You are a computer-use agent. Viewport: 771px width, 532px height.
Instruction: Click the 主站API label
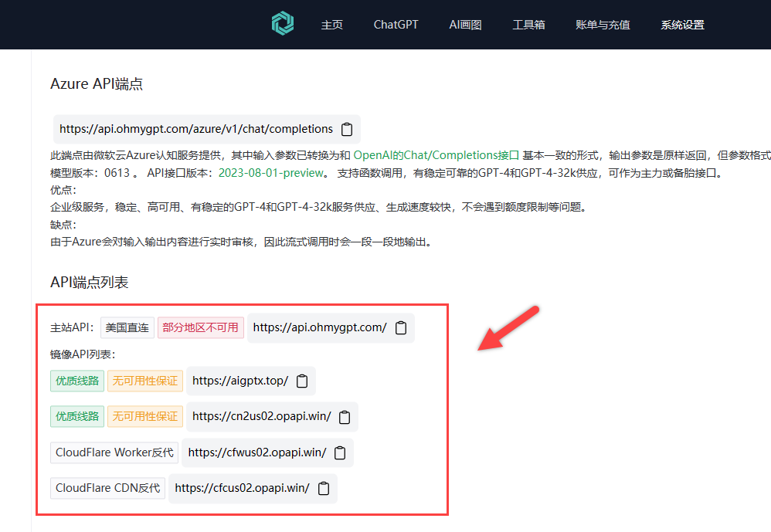72,327
